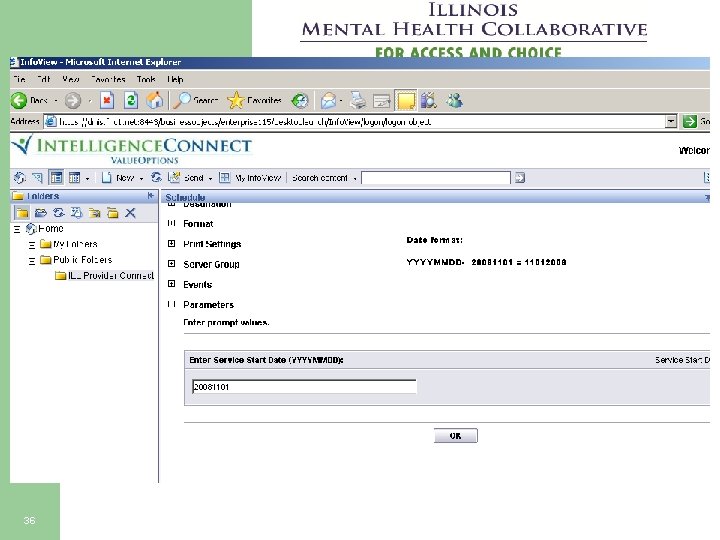Screen dimensions: 720x540
Task: Print the page with printer icon
Action: point(358,100)
